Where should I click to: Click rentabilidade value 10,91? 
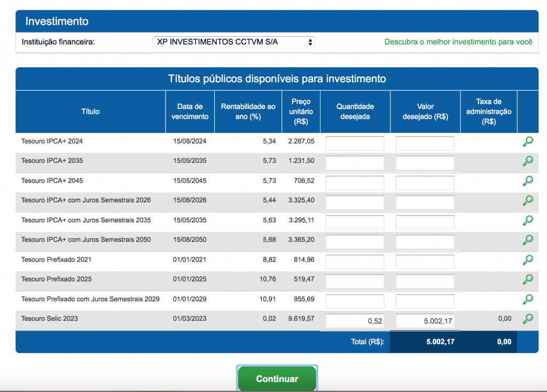(x=268, y=299)
